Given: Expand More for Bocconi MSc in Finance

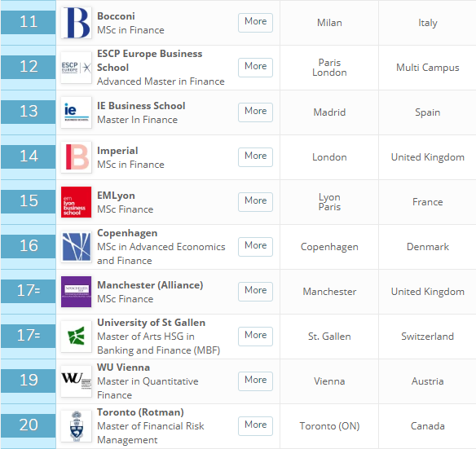Looking at the screenshot, I should [256, 23].
